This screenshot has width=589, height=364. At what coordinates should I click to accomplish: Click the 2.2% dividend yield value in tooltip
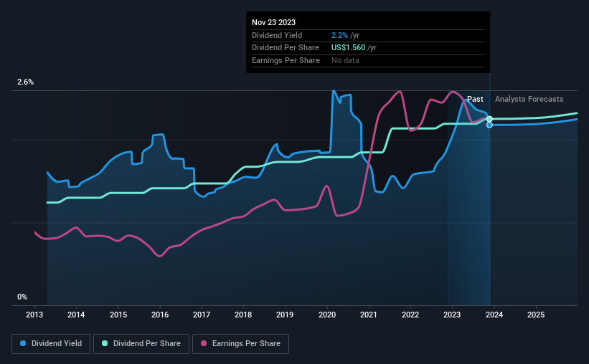point(339,35)
